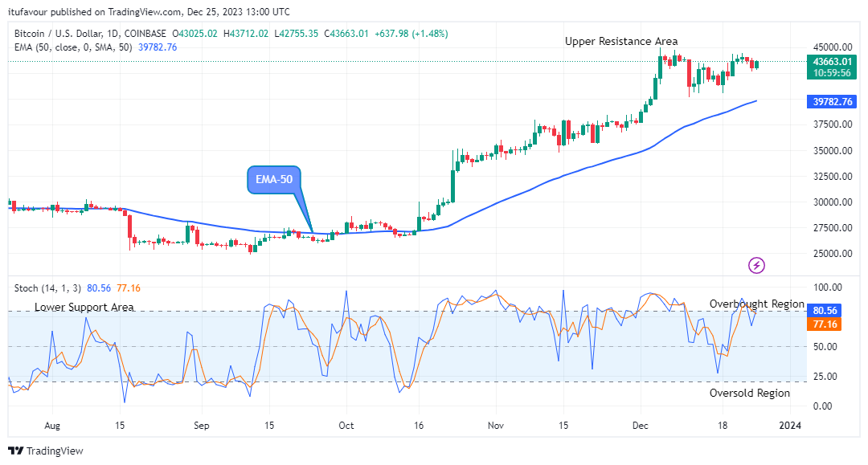Select the Overbought Region annotation
This screenshot has height=465, width=868.
pyautogui.click(x=757, y=304)
